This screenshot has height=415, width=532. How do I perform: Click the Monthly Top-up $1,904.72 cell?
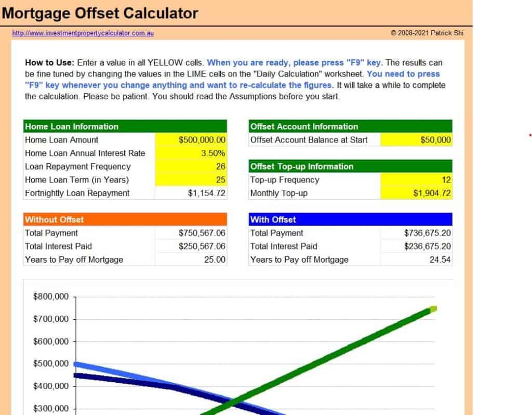tap(416, 193)
